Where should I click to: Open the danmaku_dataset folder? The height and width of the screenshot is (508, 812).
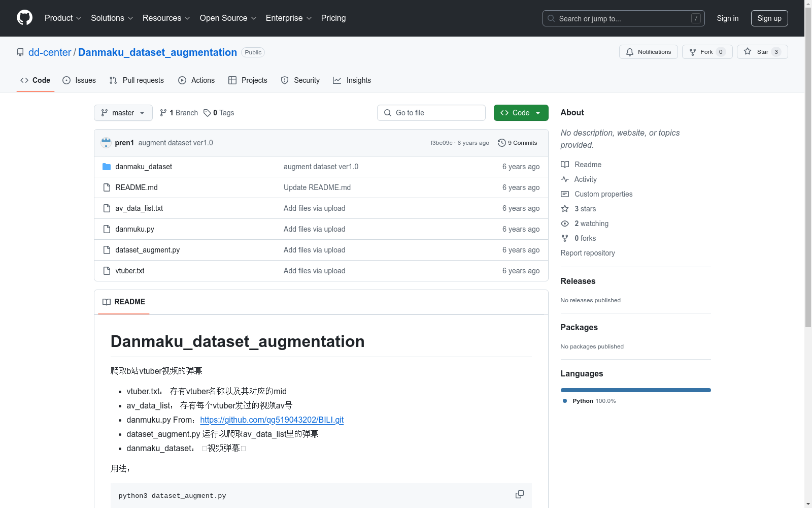click(x=144, y=167)
